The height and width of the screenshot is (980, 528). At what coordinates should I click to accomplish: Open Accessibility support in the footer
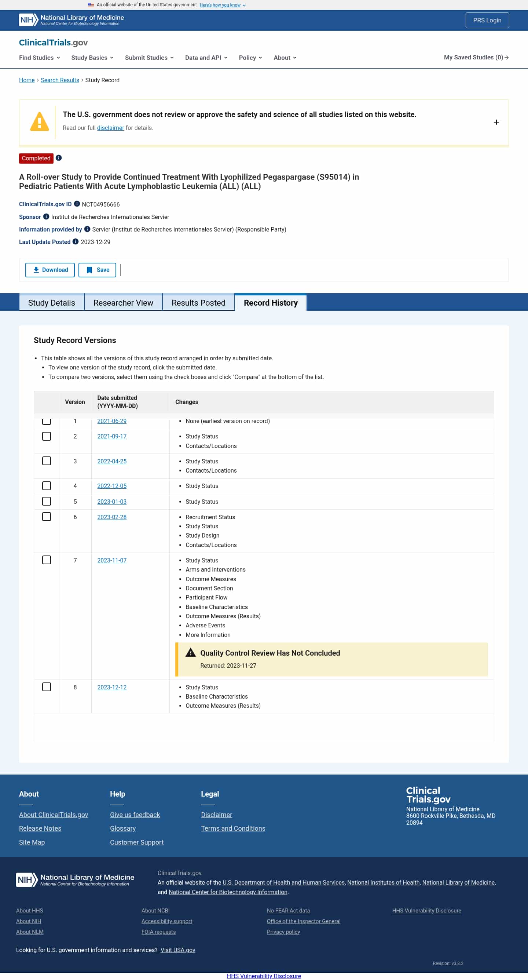[x=166, y=921]
